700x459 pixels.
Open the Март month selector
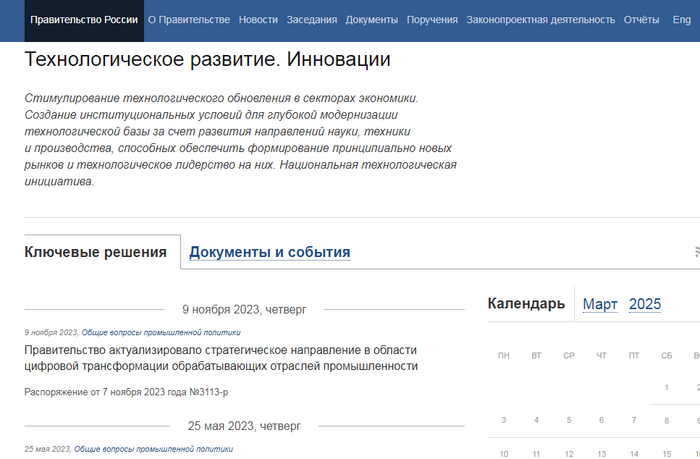(x=600, y=304)
